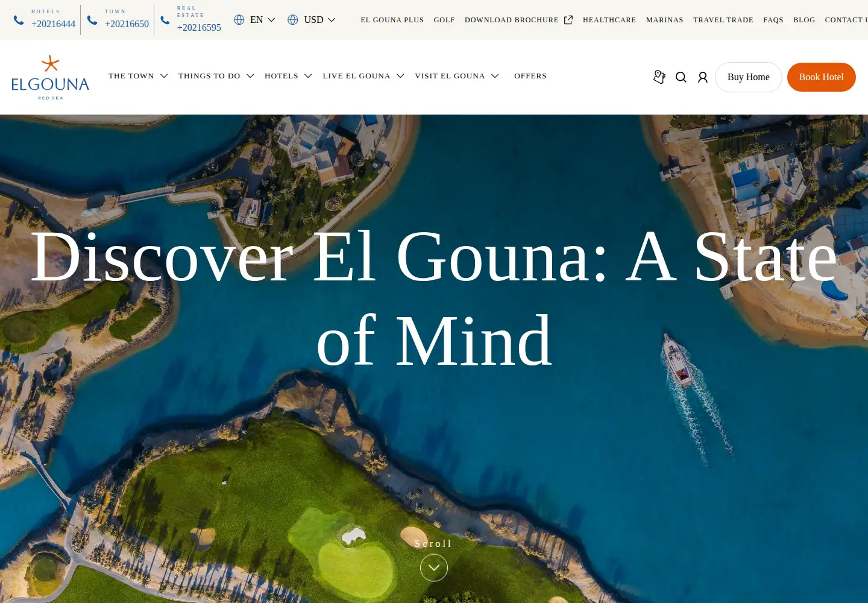Click the Real Estate phone icon
The image size is (868, 603).
165,20
